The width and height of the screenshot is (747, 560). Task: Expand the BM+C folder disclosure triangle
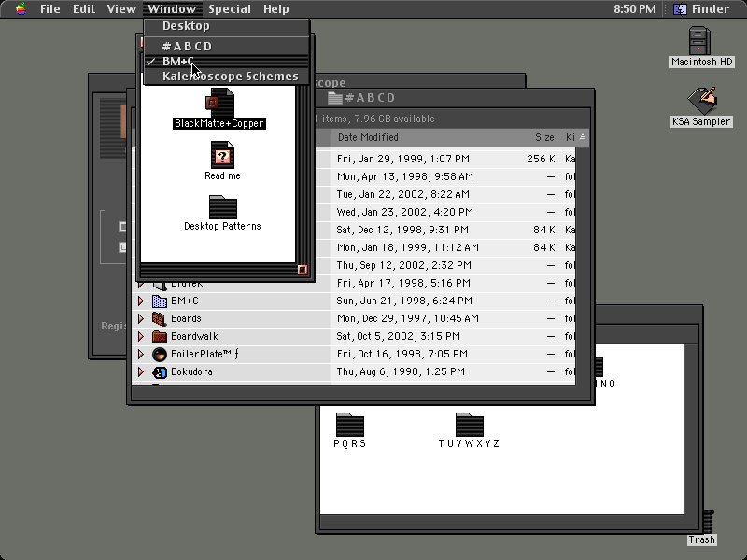point(141,301)
